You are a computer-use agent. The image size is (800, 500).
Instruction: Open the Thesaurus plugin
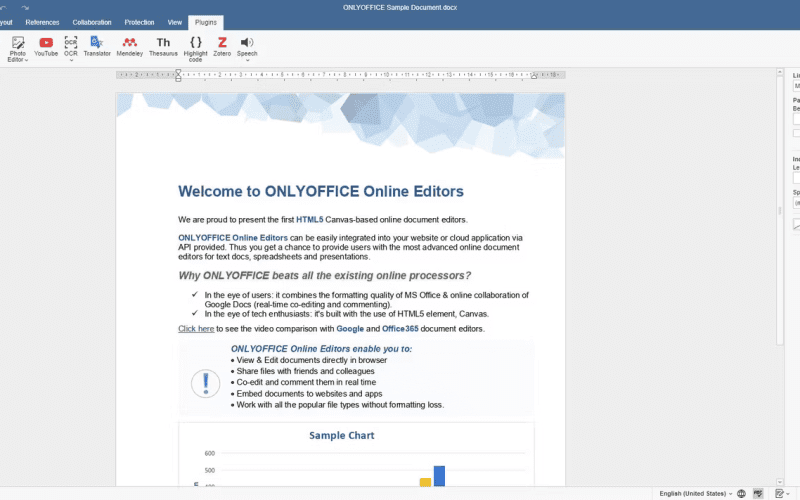point(163,46)
